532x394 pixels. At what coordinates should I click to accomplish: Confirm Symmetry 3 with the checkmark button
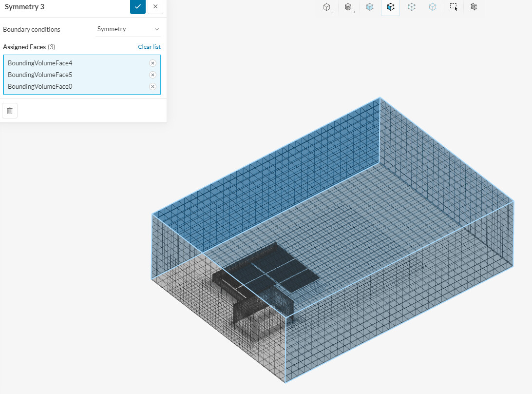pos(138,7)
